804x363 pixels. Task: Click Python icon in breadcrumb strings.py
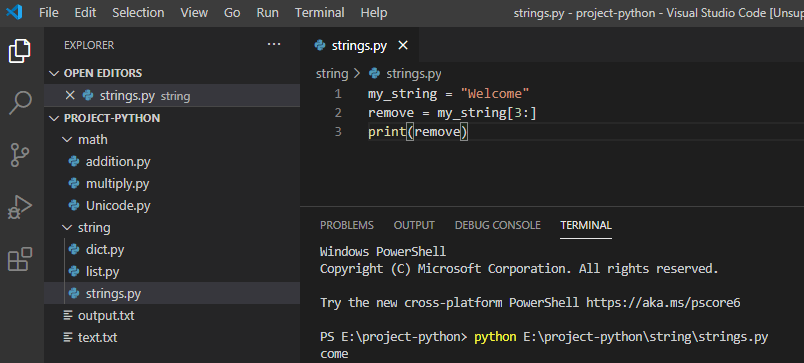tap(375, 74)
